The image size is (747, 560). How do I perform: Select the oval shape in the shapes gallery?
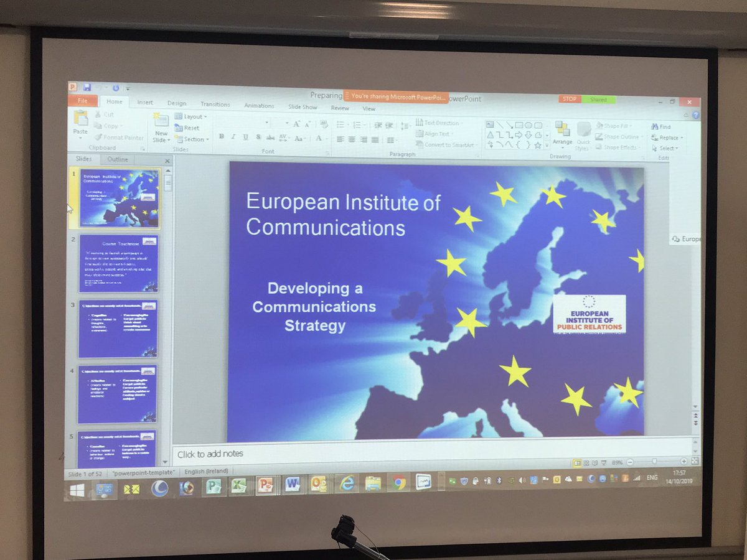click(x=528, y=126)
